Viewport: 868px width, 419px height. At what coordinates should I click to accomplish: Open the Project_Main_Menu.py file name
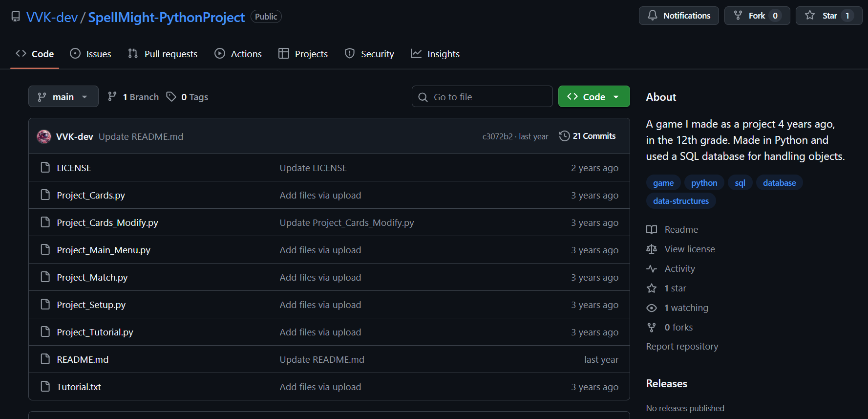point(104,250)
